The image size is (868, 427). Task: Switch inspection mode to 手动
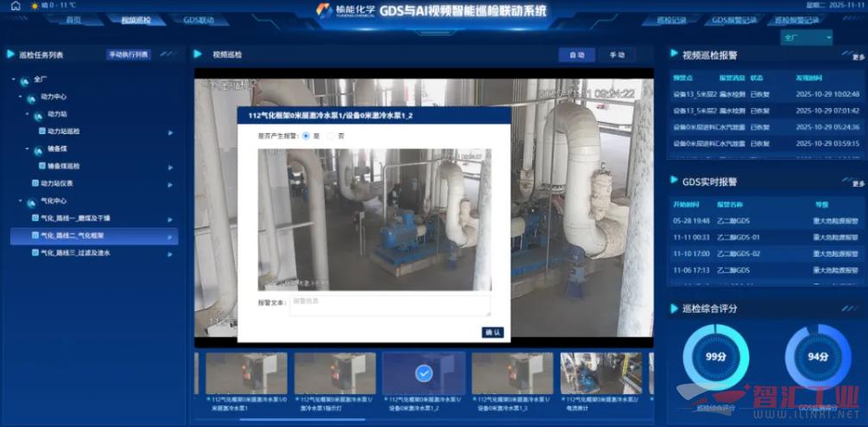[x=617, y=54]
